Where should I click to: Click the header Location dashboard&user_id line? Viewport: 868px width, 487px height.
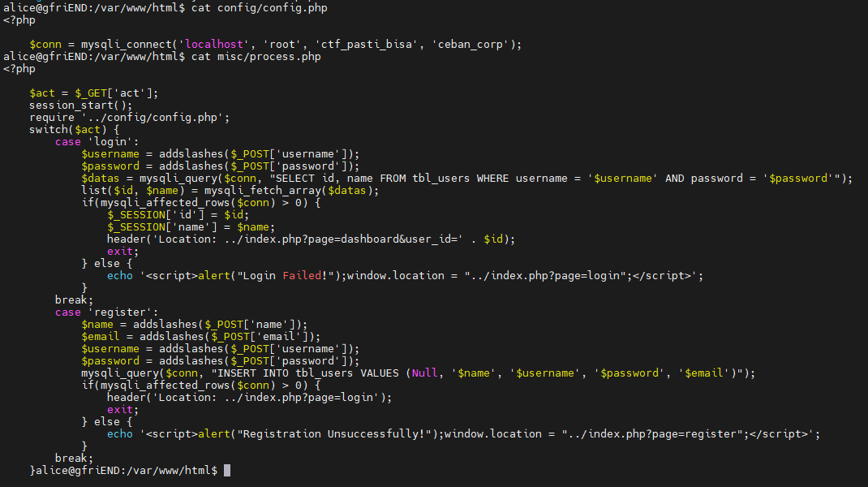(311, 239)
